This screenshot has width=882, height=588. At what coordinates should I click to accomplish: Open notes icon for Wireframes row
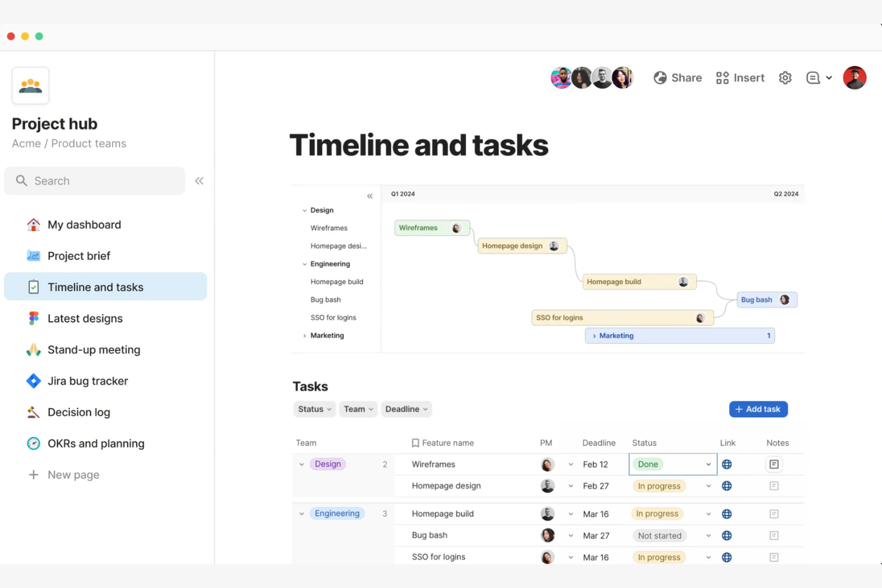[x=774, y=465]
